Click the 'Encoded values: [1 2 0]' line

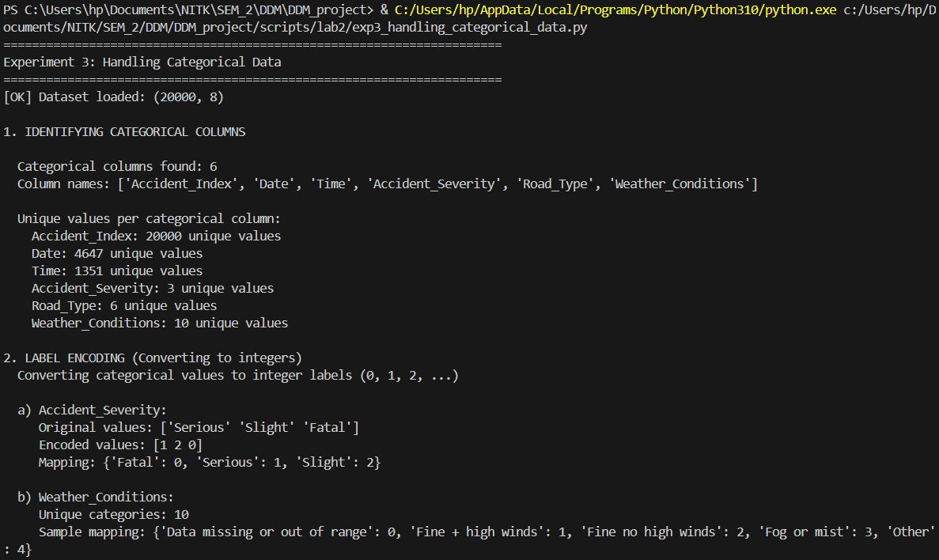[x=120, y=445]
